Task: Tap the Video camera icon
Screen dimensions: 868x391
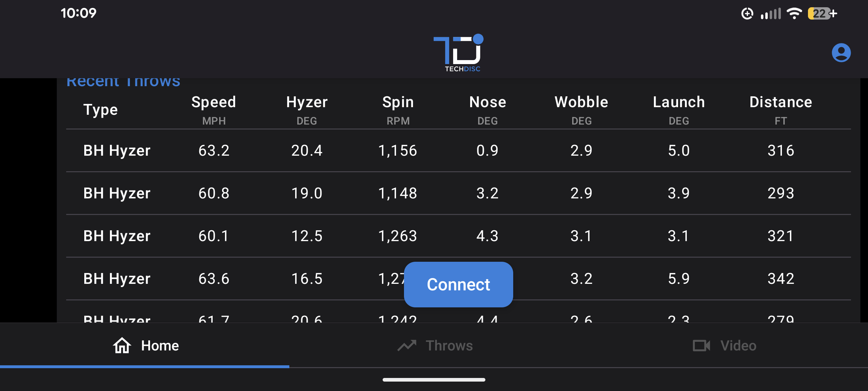Action: tap(701, 345)
